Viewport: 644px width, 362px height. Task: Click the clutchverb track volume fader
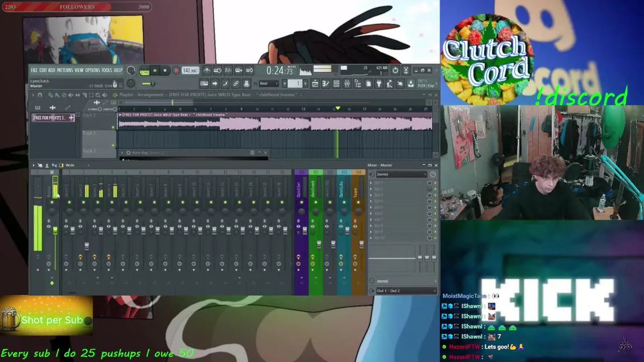pyautogui.click(x=319, y=244)
